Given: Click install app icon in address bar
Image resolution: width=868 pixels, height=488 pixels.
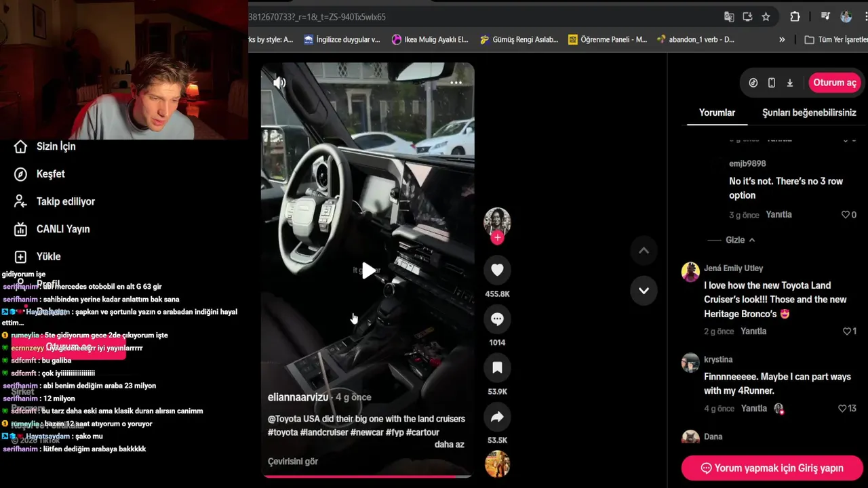Looking at the screenshot, I should pos(747,17).
